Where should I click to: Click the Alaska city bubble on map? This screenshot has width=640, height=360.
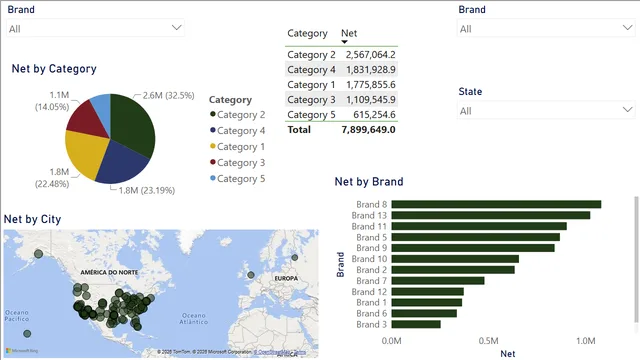(38, 254)
